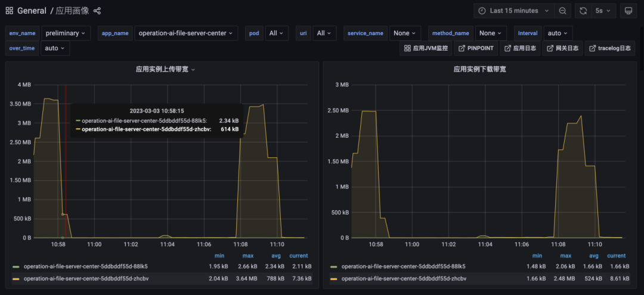Open the dashboards grid icon beside General

coord(9,11)
